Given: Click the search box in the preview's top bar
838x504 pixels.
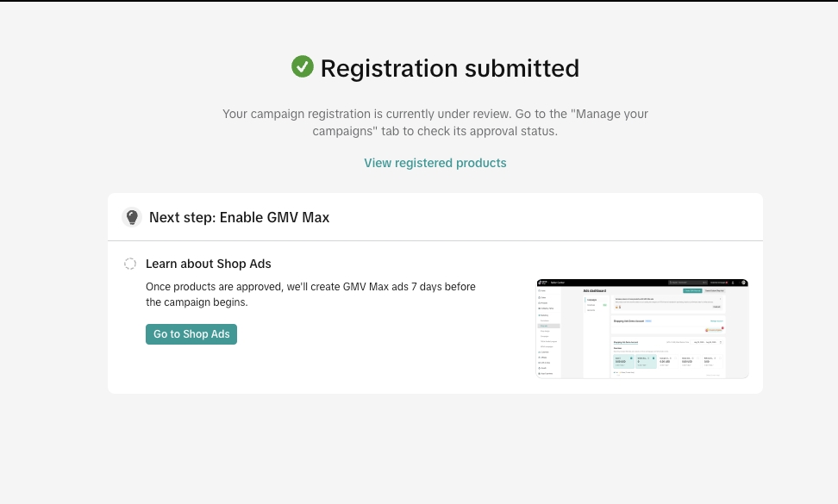Looking at the screenshot, I should tap(685, 283).
